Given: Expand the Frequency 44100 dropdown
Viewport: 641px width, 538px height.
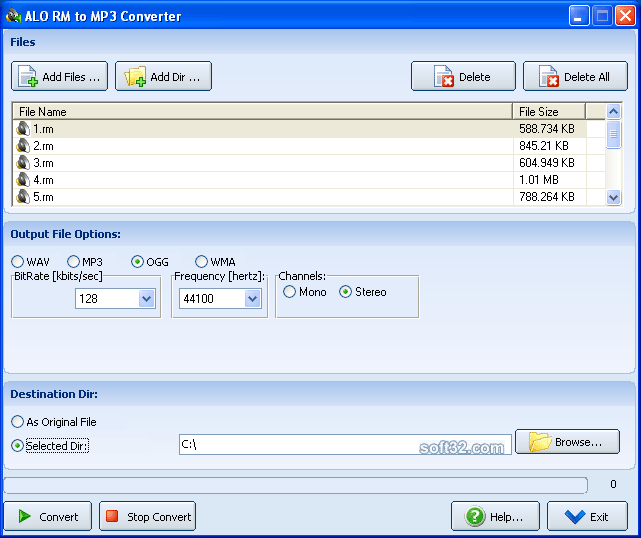Looking at the screenshot, I should (253, 298).
